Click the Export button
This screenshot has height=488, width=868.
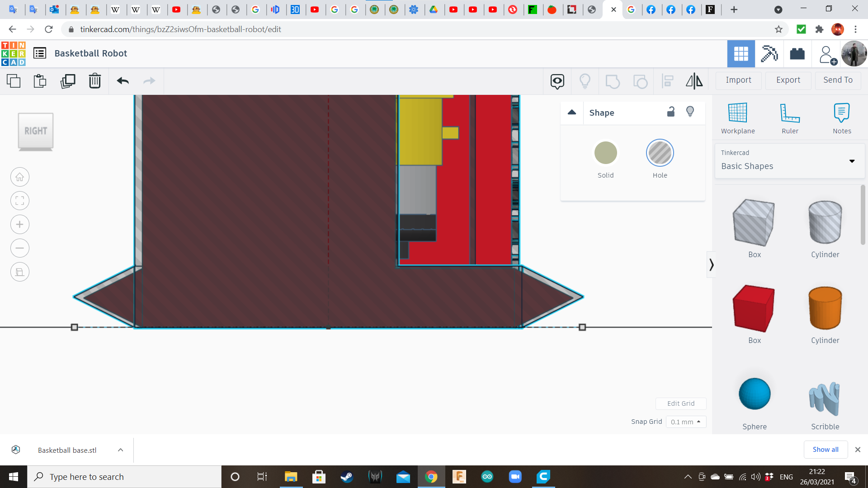pyautogui.click(x=788, y=80)
